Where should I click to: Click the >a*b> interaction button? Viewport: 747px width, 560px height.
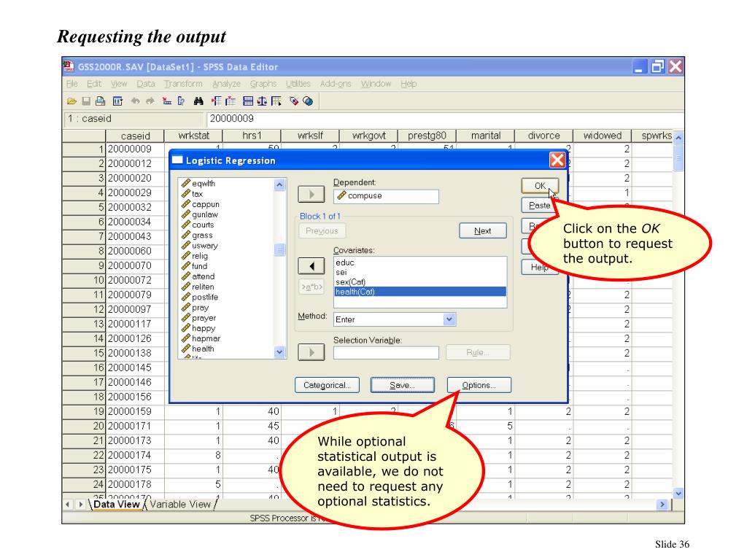tap(311, 287)
